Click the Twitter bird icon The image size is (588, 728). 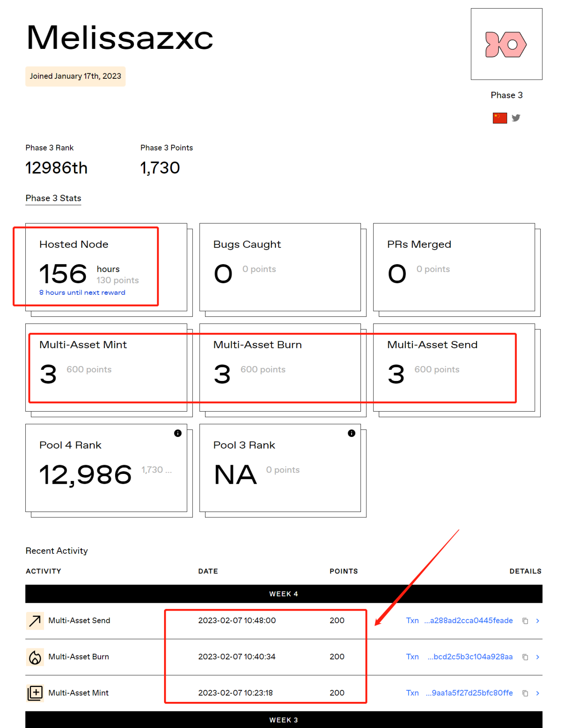516,118
